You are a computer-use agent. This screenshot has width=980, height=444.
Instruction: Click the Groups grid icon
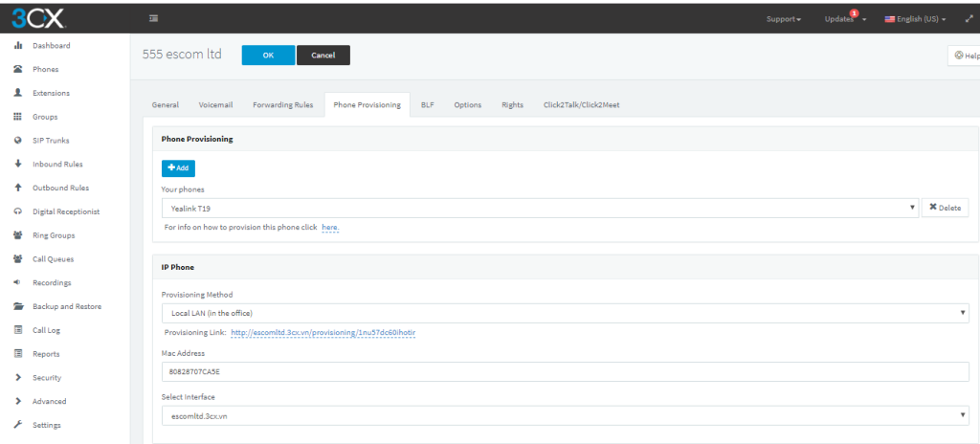coord(18,117)
